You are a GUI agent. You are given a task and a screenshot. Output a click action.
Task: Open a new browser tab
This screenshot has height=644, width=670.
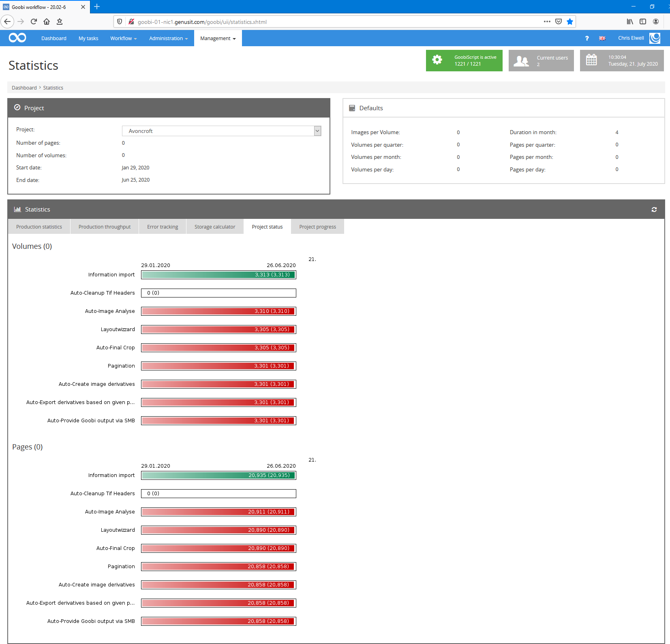tap(97, 6)
